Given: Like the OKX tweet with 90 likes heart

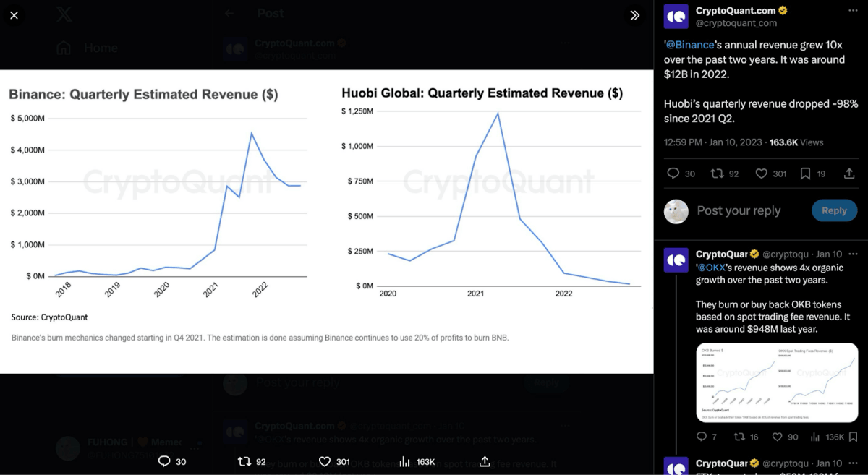Looking at the screenshot, I should (777, 437).
